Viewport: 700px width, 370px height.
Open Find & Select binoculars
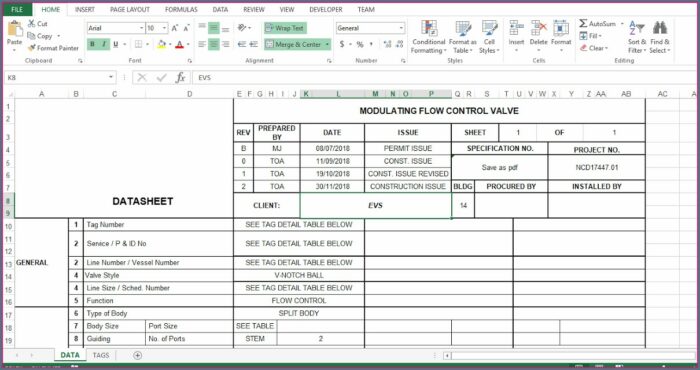point(659,37)
